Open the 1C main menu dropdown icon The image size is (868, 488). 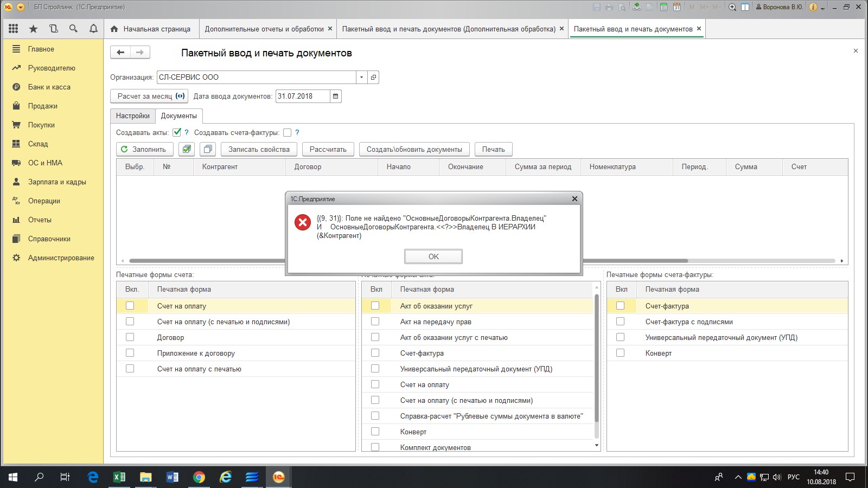[x=21, y=7]
